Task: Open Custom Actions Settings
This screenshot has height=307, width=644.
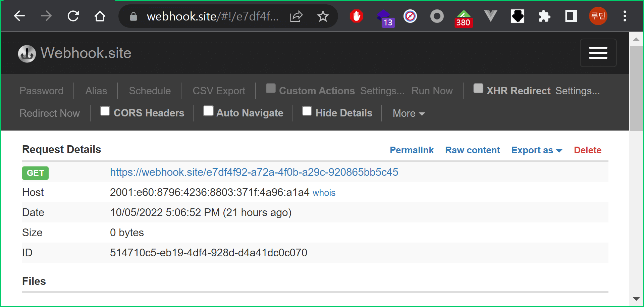Action: (x=382, y=91)
